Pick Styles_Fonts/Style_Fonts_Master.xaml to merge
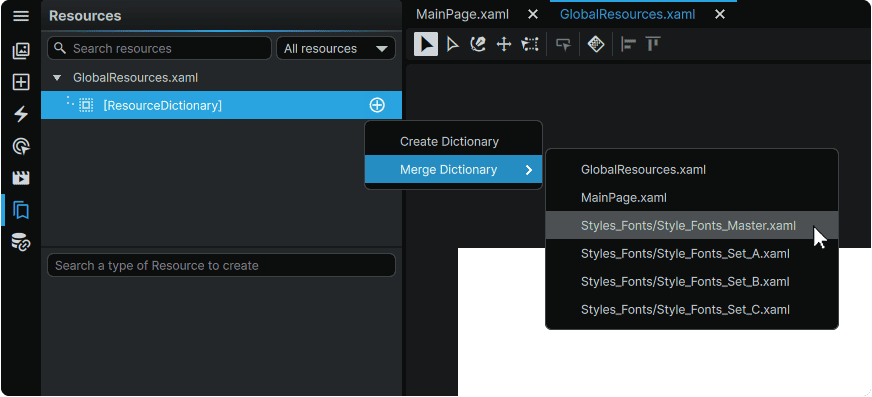 [692, 225]
